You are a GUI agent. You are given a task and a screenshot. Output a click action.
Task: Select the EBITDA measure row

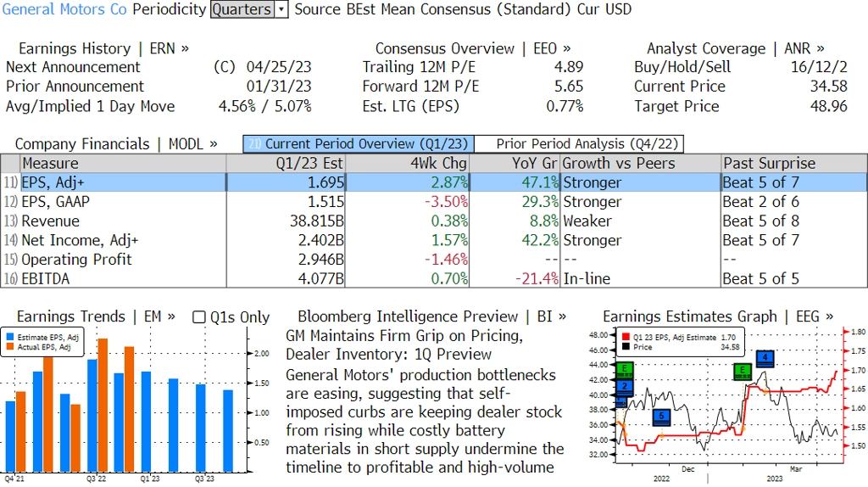[434, 278]
